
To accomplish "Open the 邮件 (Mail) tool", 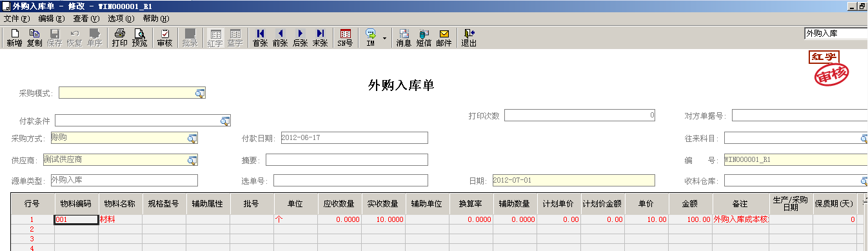I will [444, 38].
